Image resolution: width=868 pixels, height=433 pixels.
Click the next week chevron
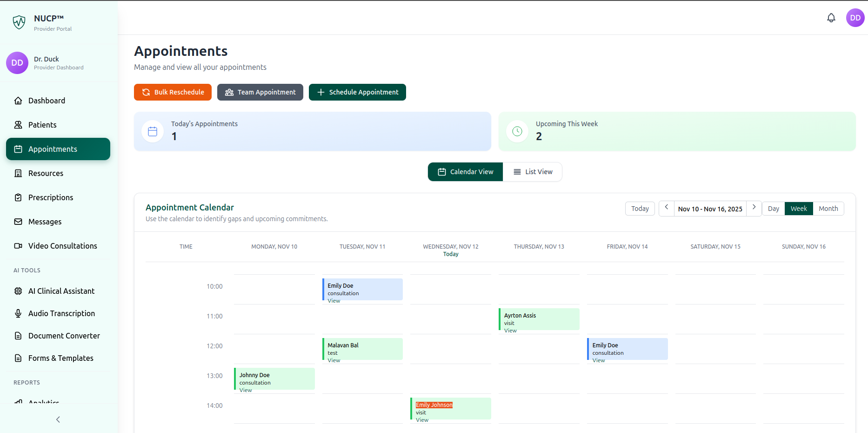pyautogui.click(x=754, y=208)
